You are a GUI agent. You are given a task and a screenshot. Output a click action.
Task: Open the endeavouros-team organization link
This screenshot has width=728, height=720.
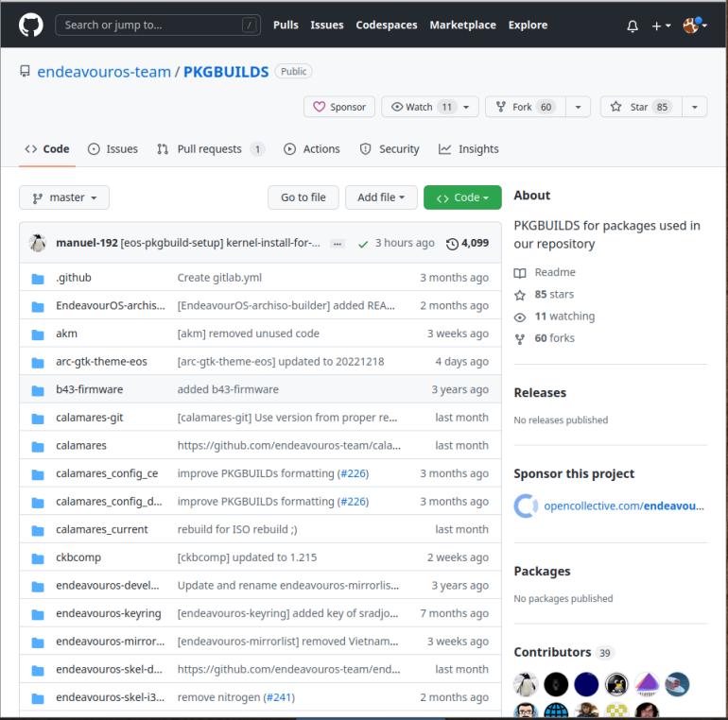click(x=104, y=72)
